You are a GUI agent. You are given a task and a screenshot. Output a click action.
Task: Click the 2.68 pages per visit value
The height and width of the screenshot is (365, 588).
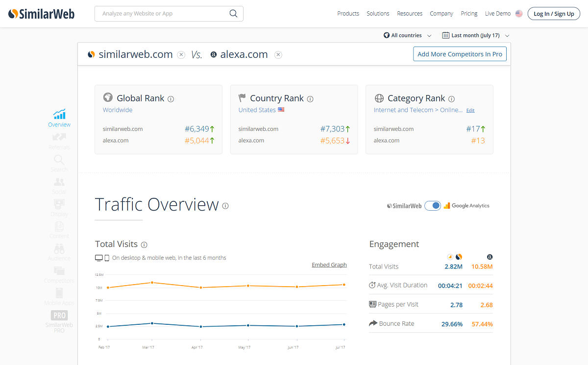pos(487,305)
